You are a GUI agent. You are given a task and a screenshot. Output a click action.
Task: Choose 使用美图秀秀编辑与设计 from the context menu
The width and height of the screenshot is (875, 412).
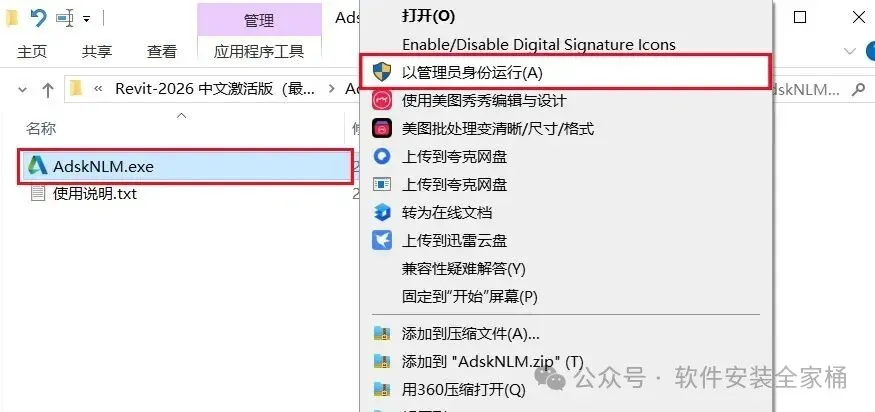tap(566, 100)
